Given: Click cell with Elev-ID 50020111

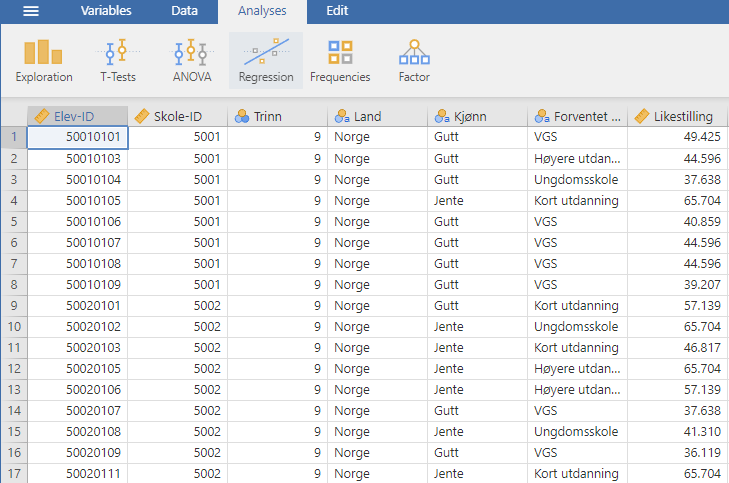Looking at the screenshot, I should click(78, 474).
